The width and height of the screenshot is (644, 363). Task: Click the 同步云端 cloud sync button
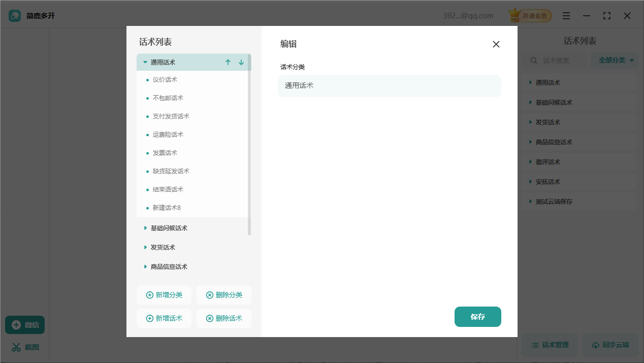pos(609,345)
